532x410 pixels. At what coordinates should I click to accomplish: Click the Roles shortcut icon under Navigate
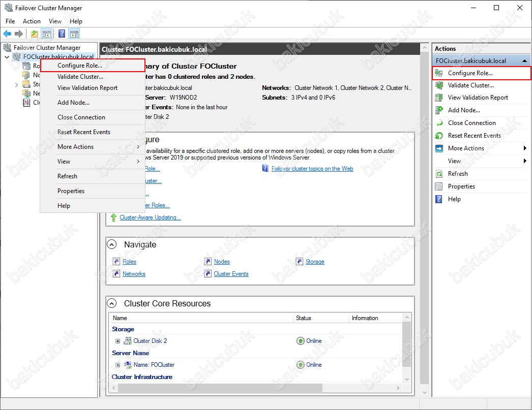coord(116,261)
